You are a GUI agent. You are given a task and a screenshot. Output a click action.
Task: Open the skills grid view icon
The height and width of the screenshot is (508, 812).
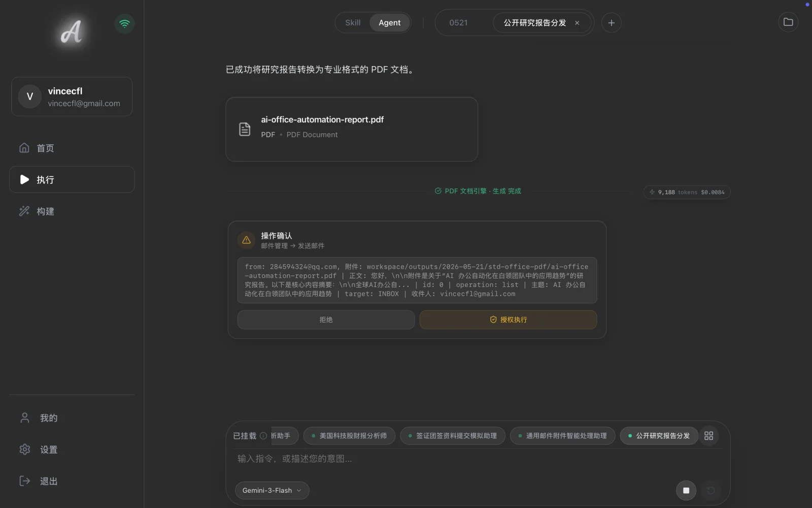pyautogui.click(x=708, y=436)
